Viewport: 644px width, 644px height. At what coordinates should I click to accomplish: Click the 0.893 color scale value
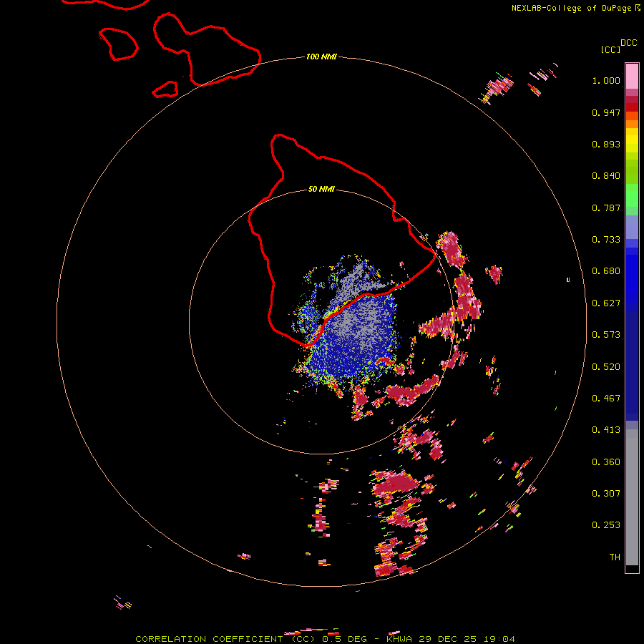tap(606, 144)
